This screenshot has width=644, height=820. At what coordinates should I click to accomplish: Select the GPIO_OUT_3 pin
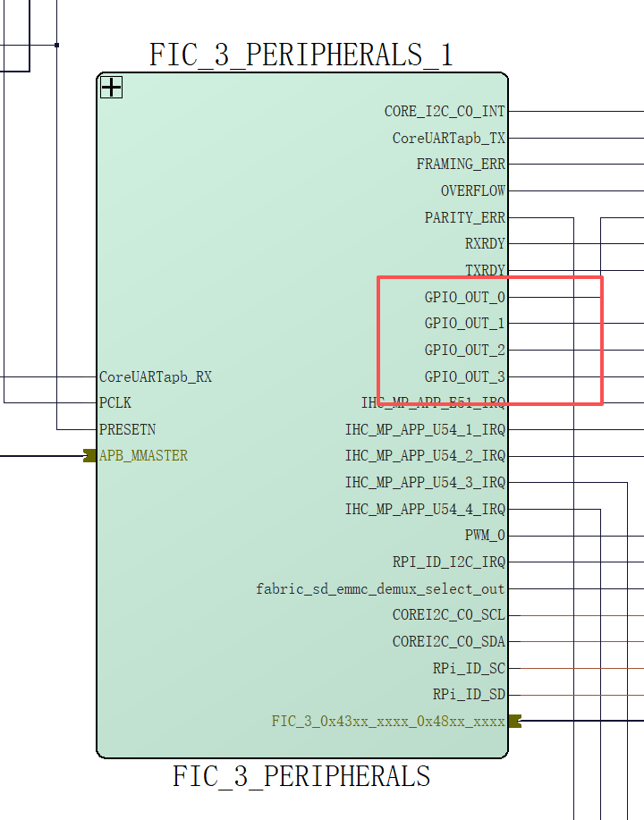(x=465, y=376)
